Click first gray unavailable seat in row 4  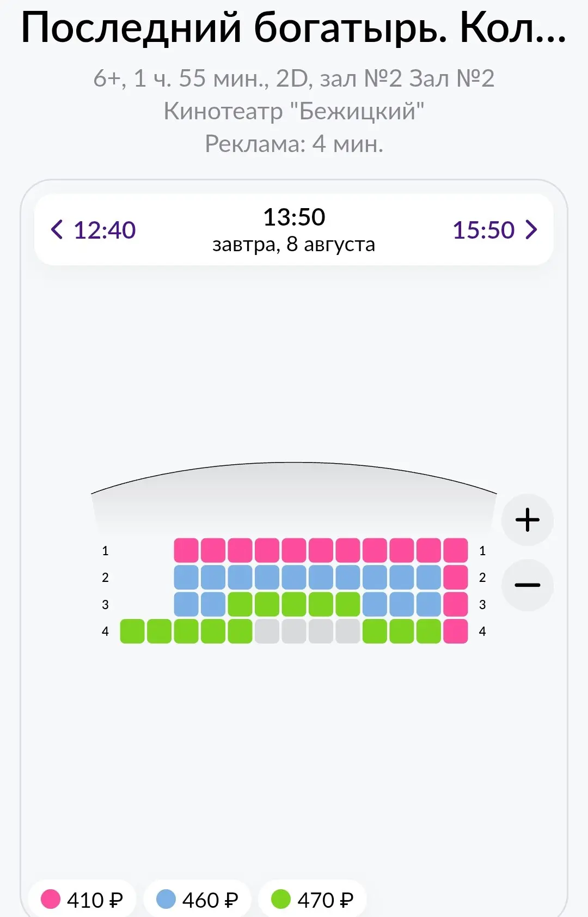click(267, 631)
